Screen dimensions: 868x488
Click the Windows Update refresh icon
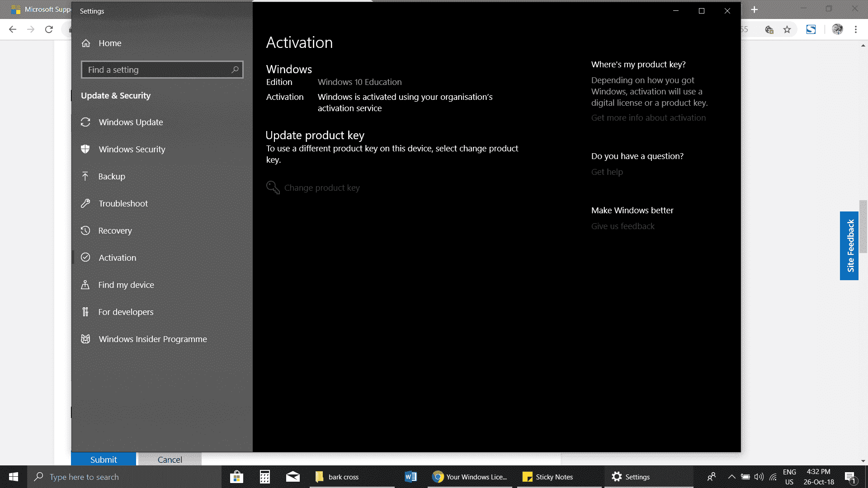85,122
